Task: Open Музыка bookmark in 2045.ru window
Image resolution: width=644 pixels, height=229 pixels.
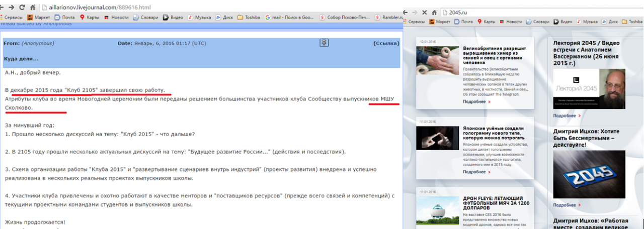Action: pyautogui.click(x=587, y=22)
